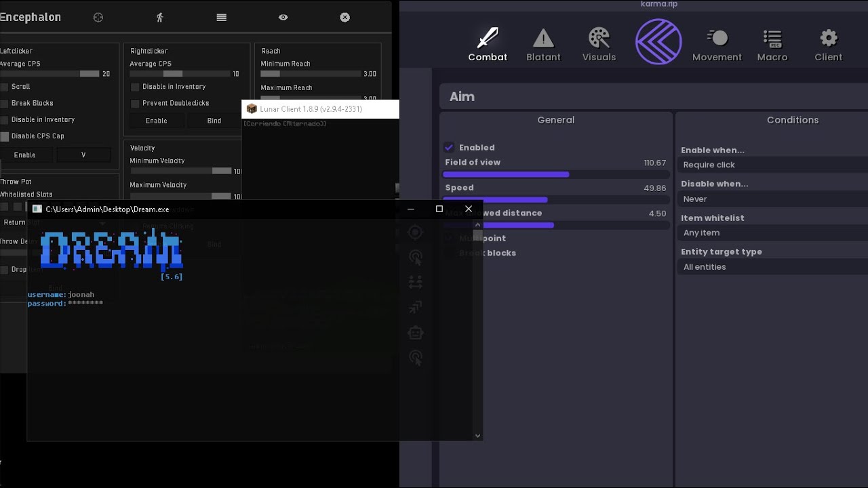Select the Macro list icon

(772, 38)
